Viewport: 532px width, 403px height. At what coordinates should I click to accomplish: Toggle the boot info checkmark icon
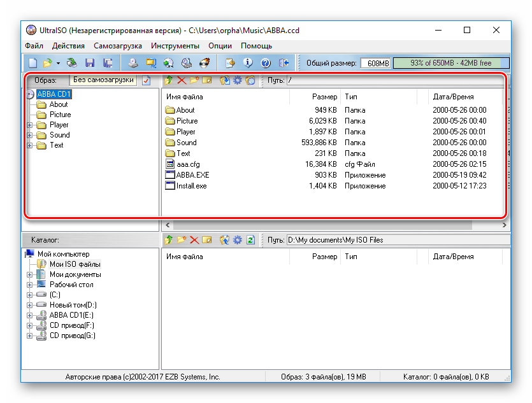147,80
